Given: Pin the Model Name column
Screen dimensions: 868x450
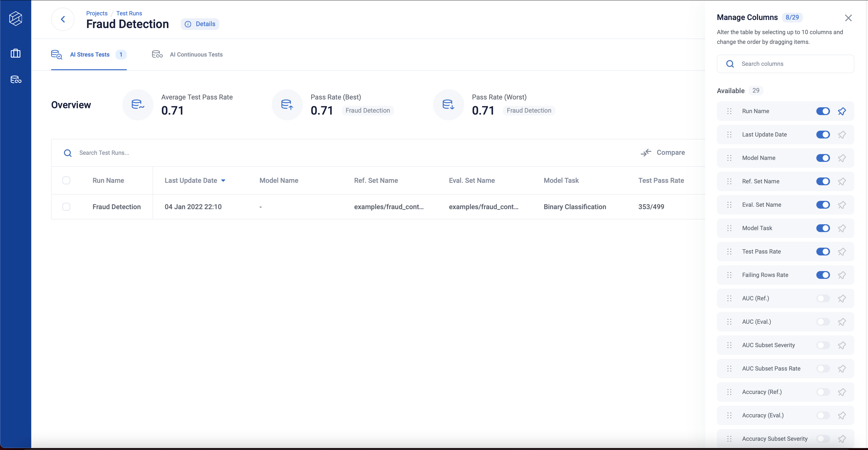Looking at the screenshot, I should click(842, 158).
